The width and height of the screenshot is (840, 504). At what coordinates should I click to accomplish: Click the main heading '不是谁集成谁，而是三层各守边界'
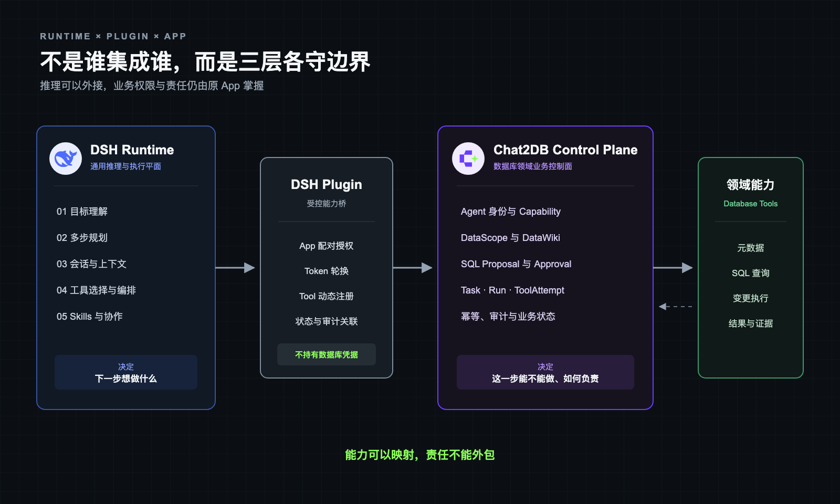click(x=205, y=62)
